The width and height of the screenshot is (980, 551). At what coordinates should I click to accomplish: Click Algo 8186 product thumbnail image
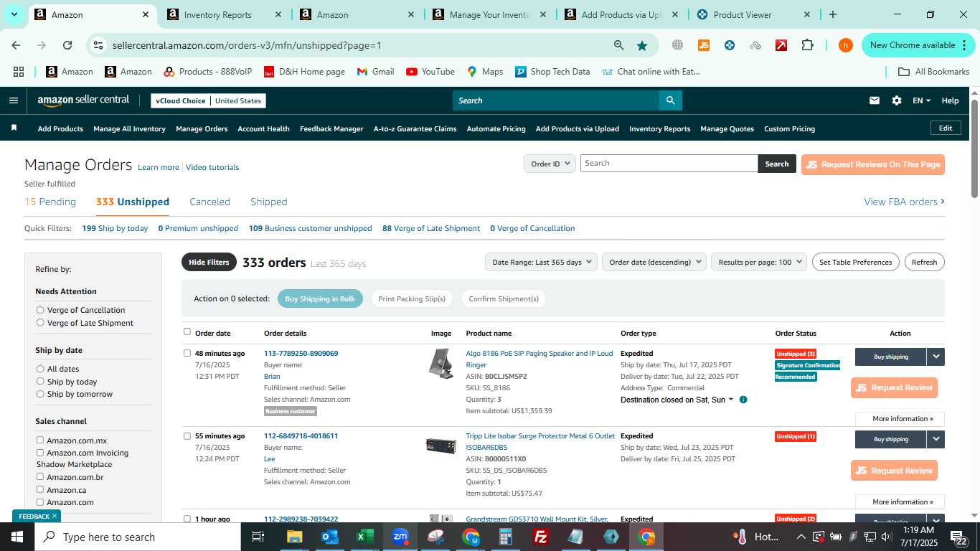click(x=441, y=363)
